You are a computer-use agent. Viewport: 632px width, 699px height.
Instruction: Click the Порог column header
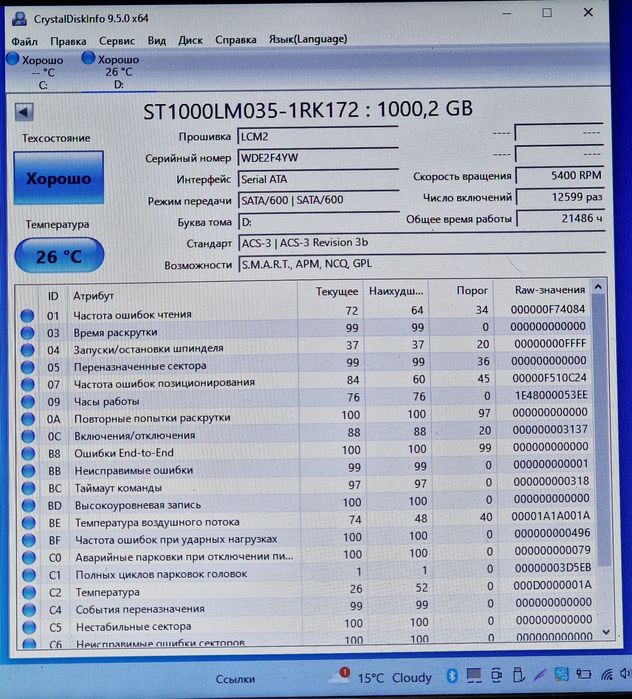pyautogui.click(x=472, y=291)
